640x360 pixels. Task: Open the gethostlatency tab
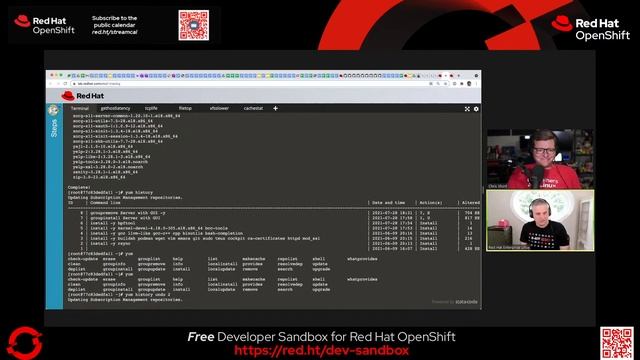[116, 108]
